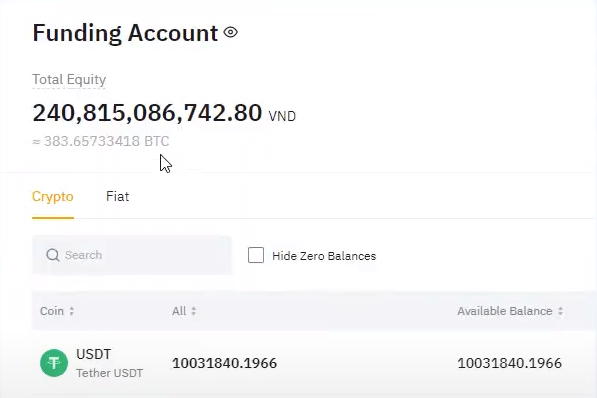Image resolution: width=597 pixels, height=398 pixels.
Task: Focus the Search coin input field
Action: tap(132, 255)
